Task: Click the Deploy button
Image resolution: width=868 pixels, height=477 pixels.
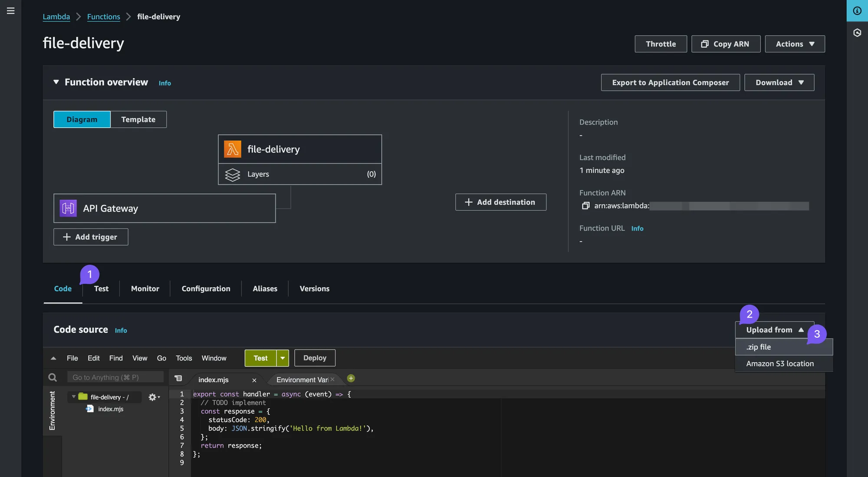Action: (315, 358)
